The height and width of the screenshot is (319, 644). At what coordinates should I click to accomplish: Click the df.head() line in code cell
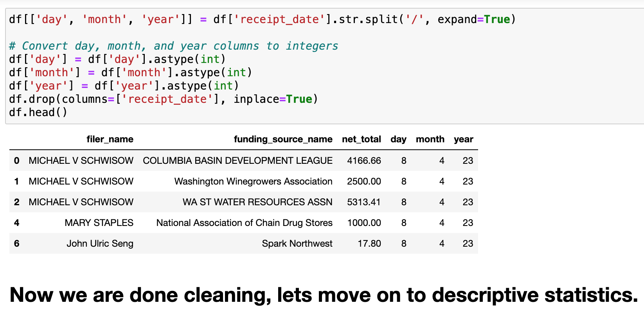[x=38, y=113]
